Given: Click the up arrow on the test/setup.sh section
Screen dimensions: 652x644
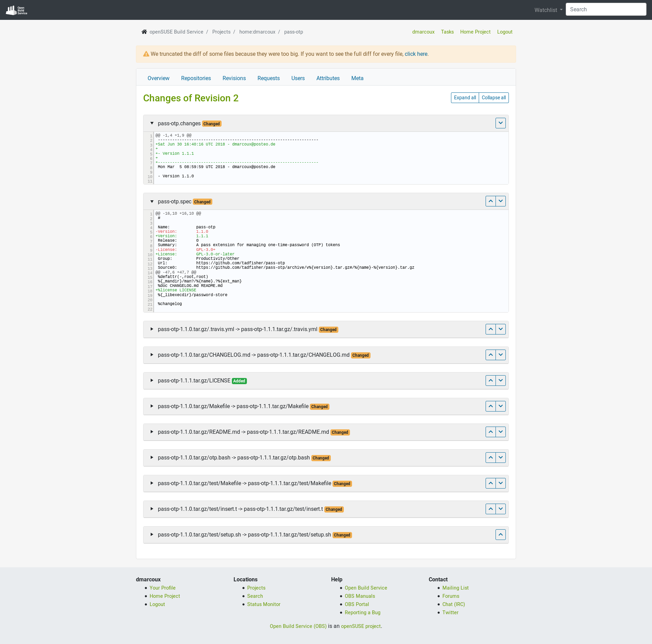Looking at the screenshot, I should 500,534.
